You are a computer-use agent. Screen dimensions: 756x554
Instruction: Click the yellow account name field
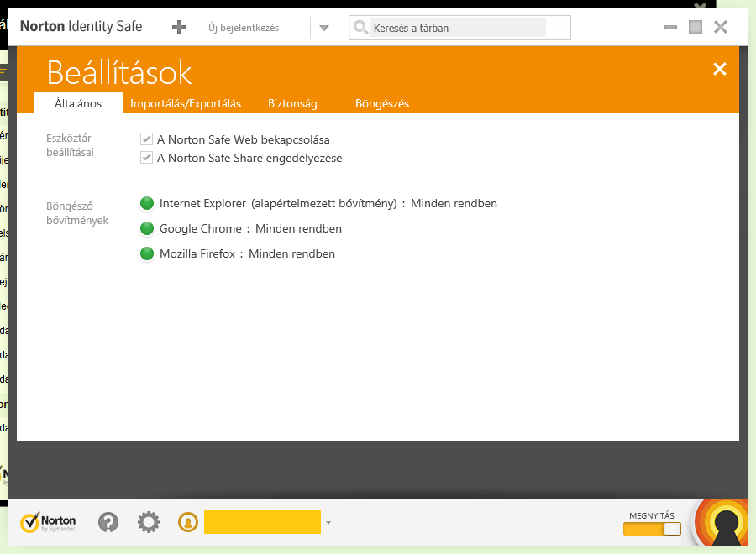[x=262, y=522]
